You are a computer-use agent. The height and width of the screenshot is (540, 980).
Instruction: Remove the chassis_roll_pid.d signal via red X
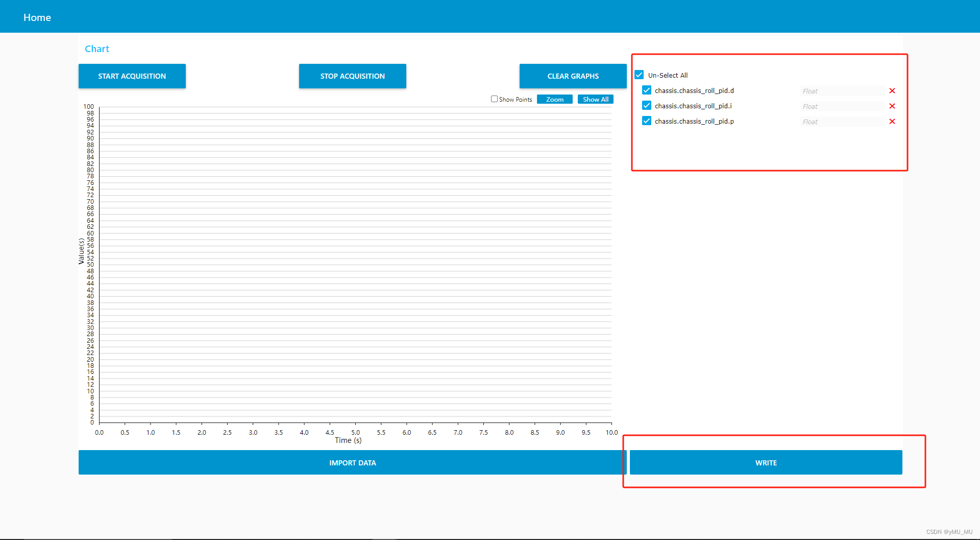click(892, 90)
